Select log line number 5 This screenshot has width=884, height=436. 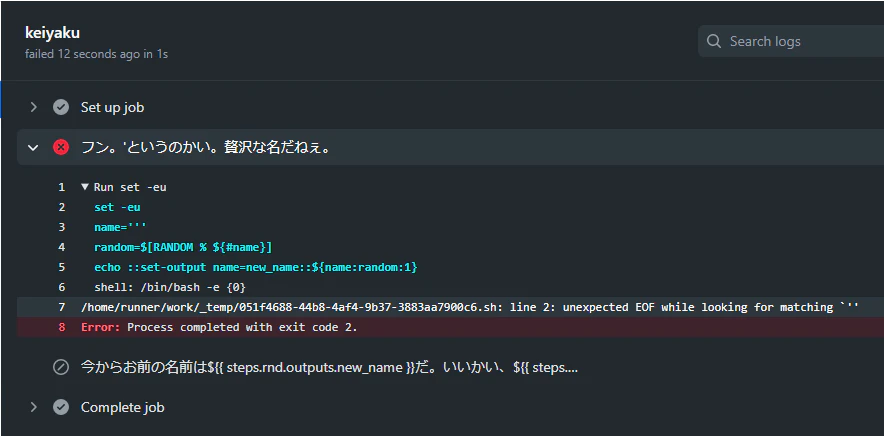[61, 267]
